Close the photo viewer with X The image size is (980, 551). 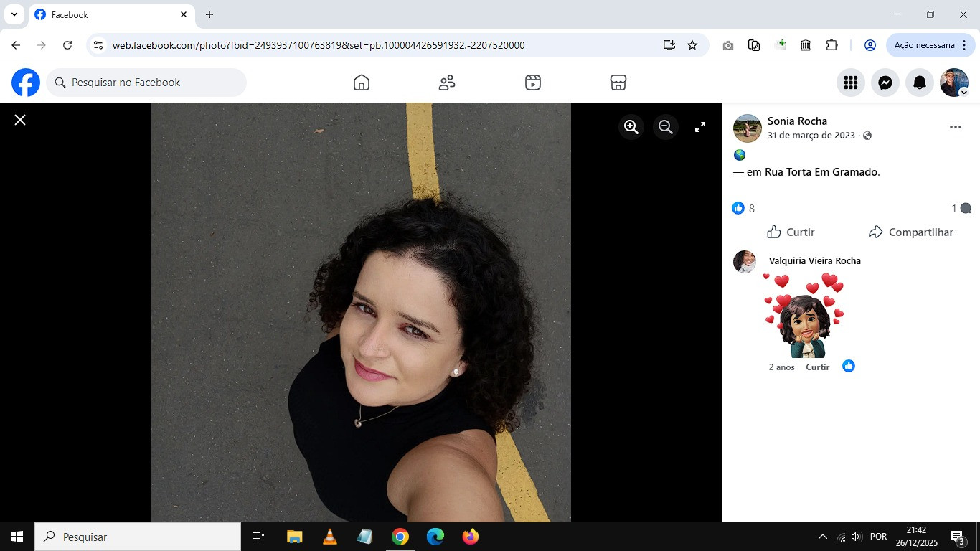click(x=20, y=120)
